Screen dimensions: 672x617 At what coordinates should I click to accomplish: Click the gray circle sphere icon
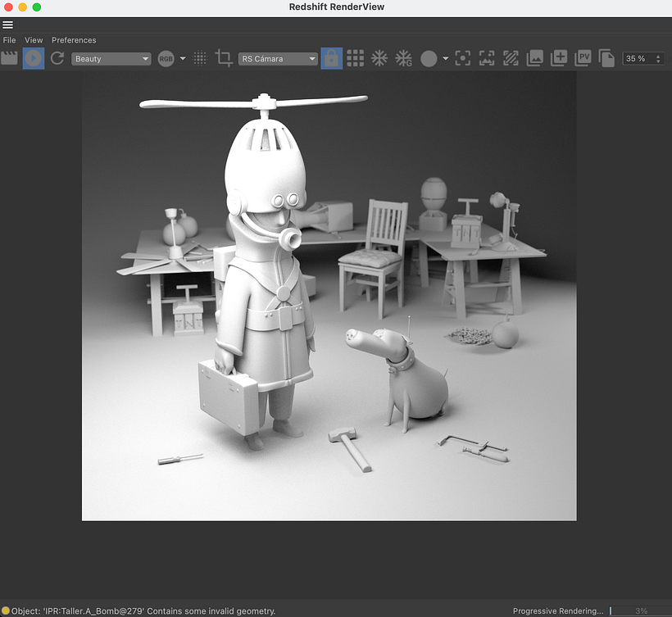(429, 59)
